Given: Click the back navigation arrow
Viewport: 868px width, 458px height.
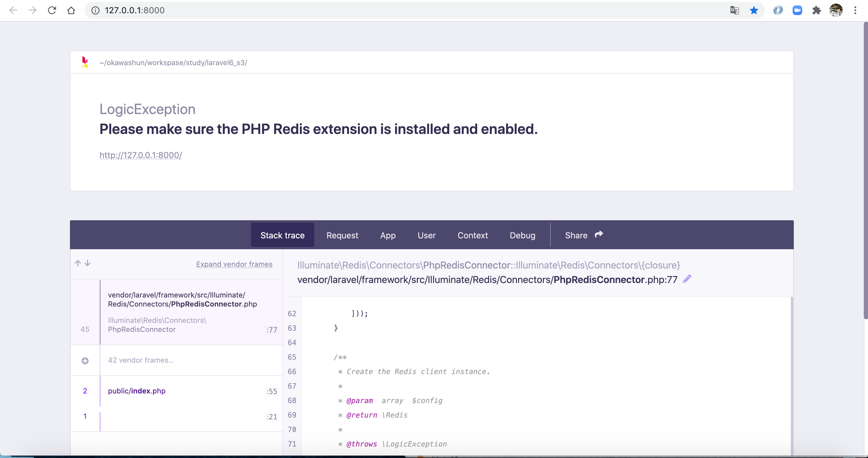Looking at the screenshot, I should pos(13,10).
